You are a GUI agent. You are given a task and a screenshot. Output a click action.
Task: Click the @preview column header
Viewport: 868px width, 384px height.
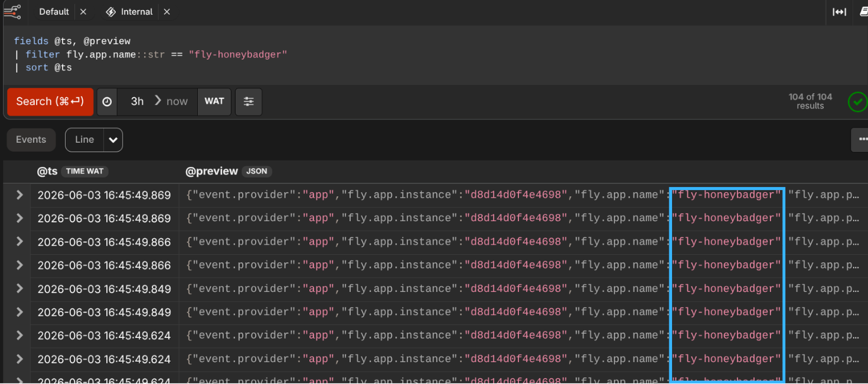(x=211, y=171)
